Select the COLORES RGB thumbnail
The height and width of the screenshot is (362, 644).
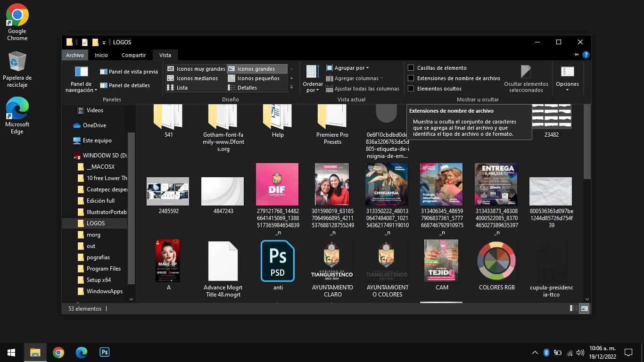(496, 261)
